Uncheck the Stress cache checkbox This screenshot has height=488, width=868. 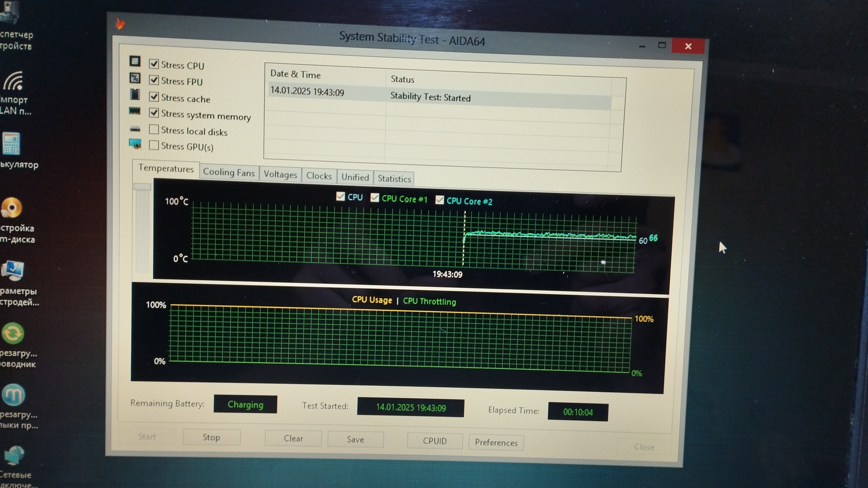[x=154, y=97]
